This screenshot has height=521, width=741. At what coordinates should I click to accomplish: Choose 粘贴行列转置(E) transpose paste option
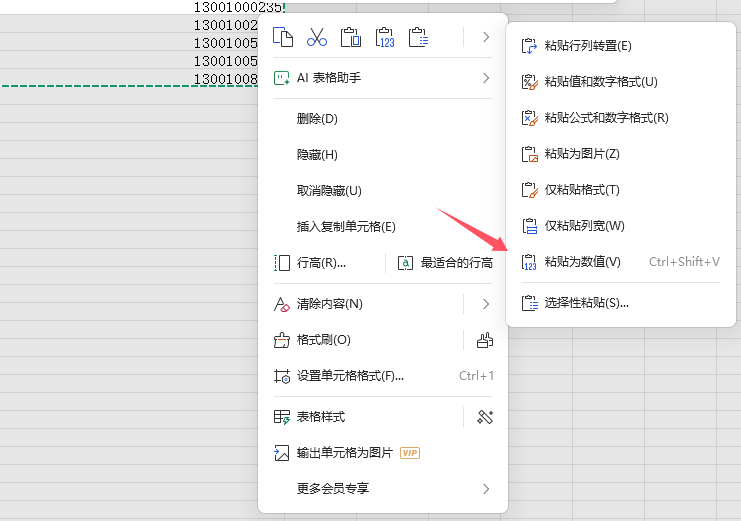[587, 46]
